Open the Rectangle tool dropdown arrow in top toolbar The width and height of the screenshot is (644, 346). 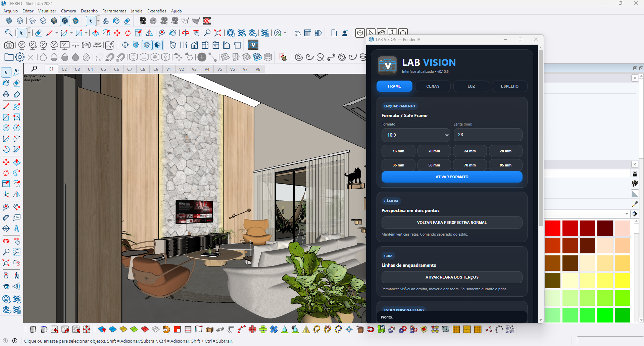(x=86, y=33)
